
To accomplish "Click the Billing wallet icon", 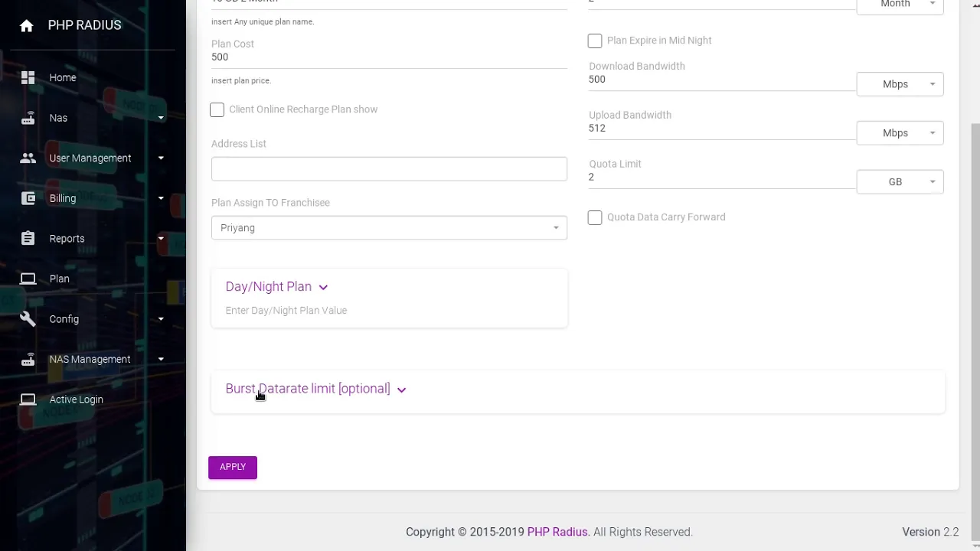I will click(x=28, y=198).
